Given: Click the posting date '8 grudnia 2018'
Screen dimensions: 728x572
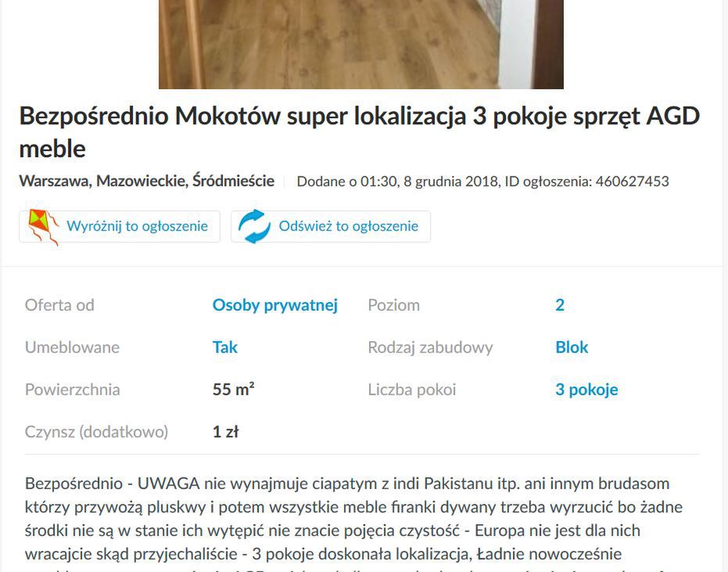Looking at the screenshot, I should click(450, 182).
